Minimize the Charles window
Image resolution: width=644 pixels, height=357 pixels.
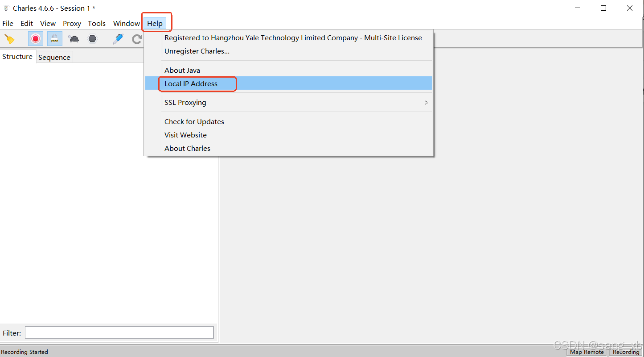click(x=578, y=8)
